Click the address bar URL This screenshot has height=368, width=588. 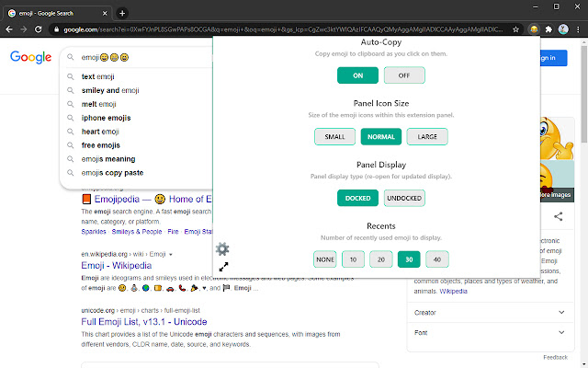[283, 29]
